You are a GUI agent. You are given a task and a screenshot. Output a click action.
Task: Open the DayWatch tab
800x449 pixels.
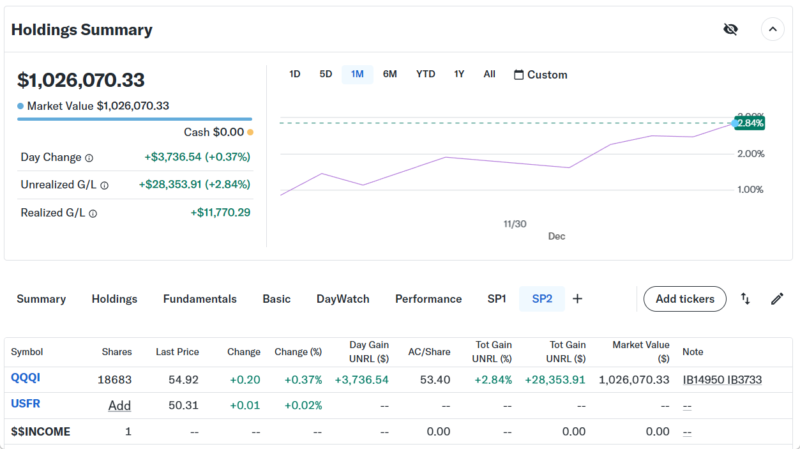point(343,299)
